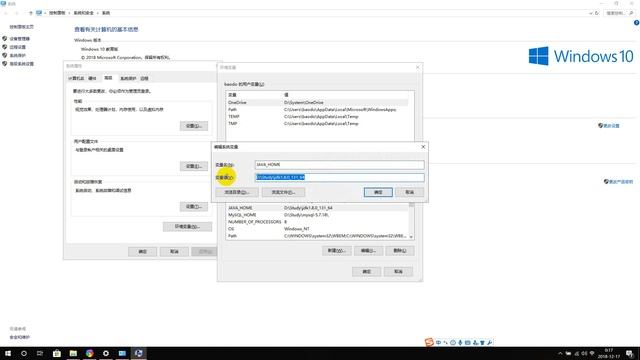The image size is (640, 360).
Task: Click 确定 at the bottom of the Environment Variables window
Action: click(x=366, y=271)
